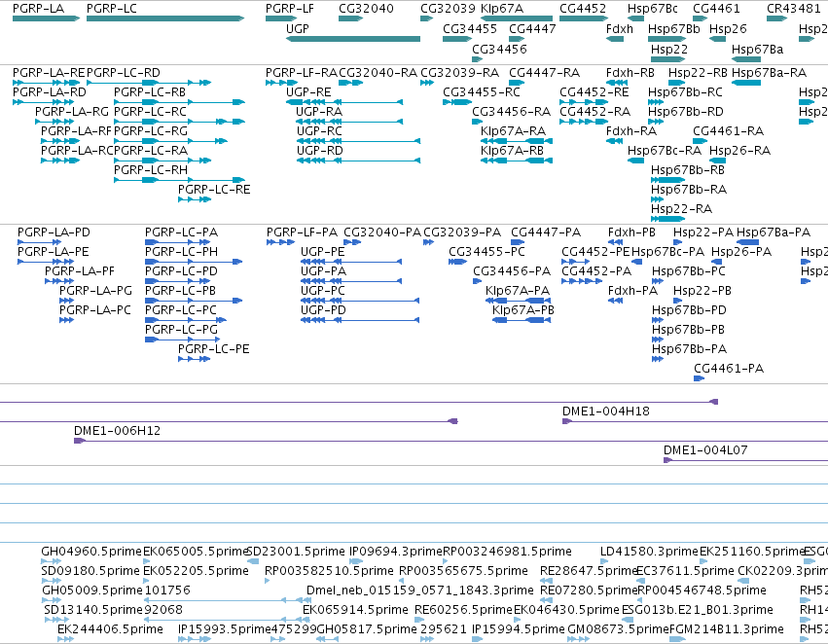Image resolution: width=828 pixels, height=644 pixels.
Task: Click protein UGP-PE
Action: tap(351, 262)
